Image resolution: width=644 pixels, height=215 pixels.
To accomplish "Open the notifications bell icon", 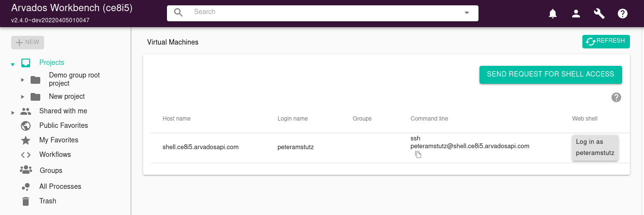I will tap(553, 14).
